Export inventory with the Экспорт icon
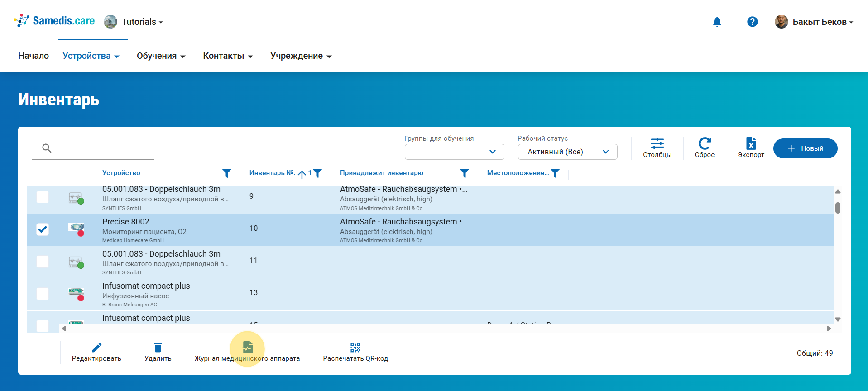868x391 pixels. click(751, 148)
